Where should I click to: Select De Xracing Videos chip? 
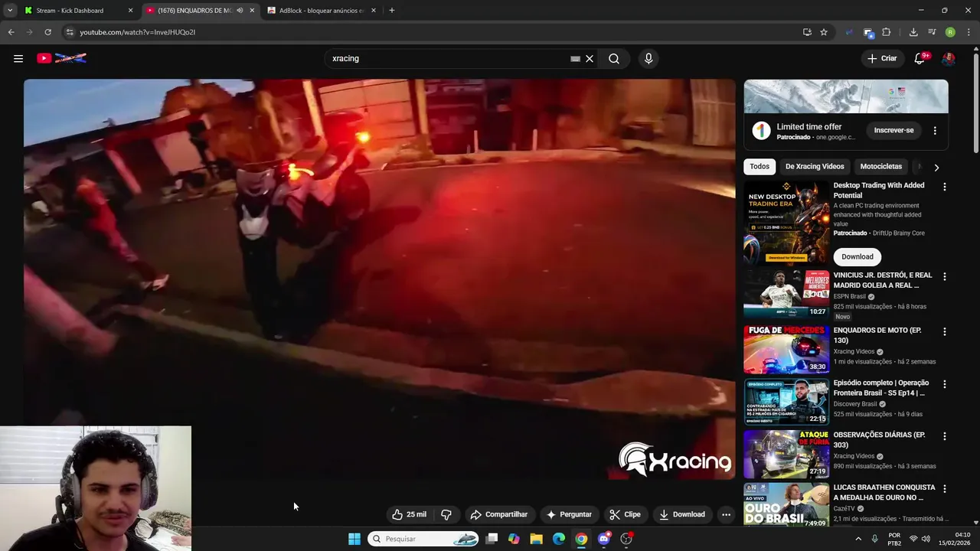click(x=815, y=166)
